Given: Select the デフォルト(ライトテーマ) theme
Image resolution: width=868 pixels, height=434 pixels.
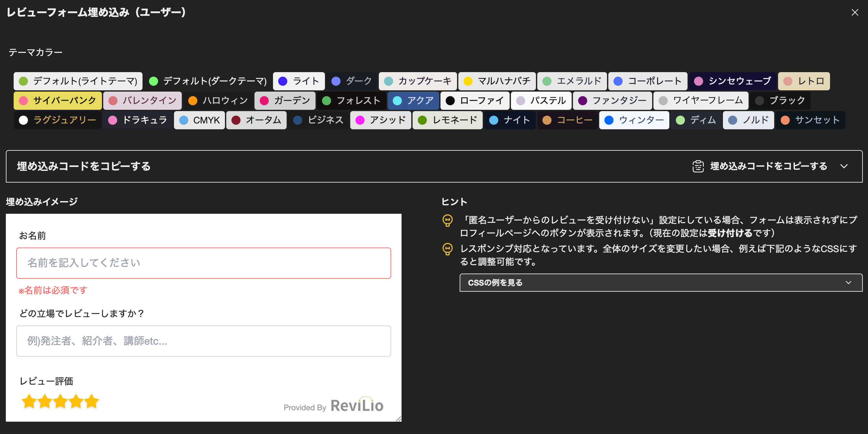Looking at the screenshot, I should 78,81.
